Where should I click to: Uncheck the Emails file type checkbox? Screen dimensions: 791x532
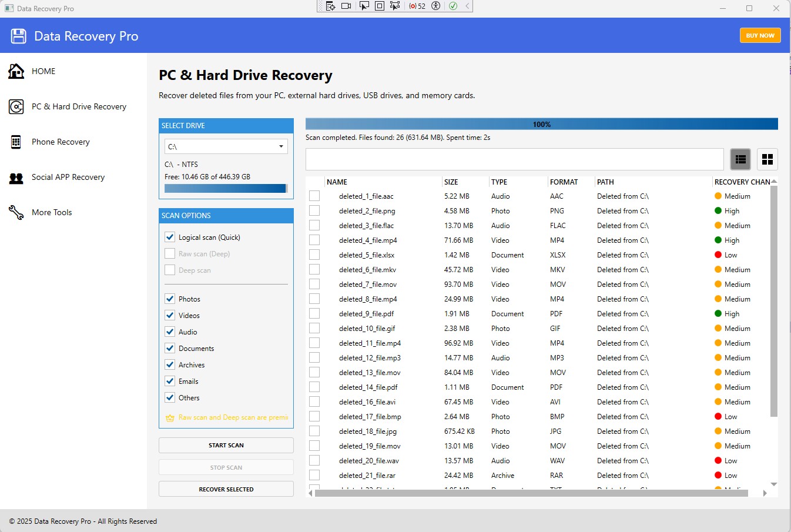point(170,381)
